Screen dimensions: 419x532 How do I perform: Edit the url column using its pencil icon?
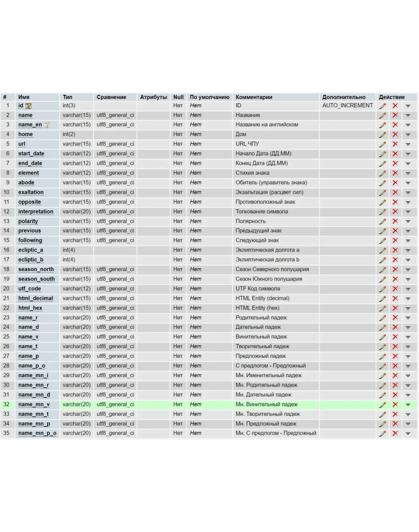pos(383,144)
